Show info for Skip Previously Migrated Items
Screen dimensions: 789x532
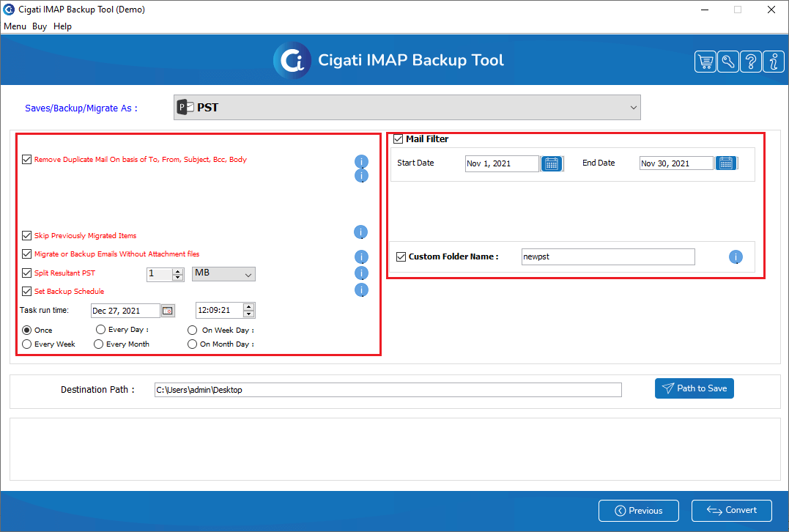pyautogui.click(x=360, y=232)
